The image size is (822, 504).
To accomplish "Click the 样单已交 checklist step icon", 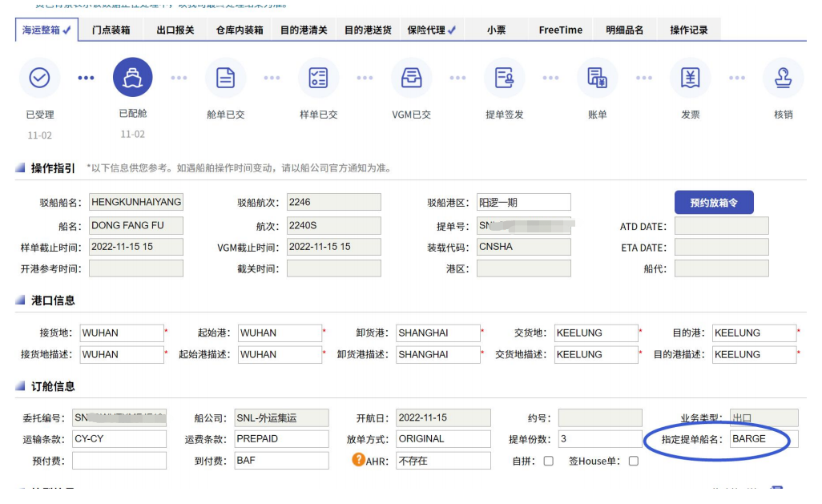I will click(318, 78).
